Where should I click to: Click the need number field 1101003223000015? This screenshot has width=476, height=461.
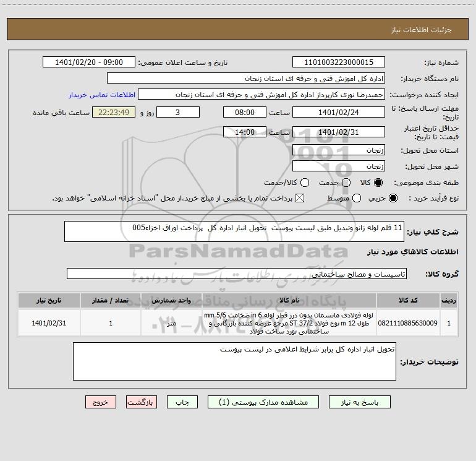click(x=339, y=62)
